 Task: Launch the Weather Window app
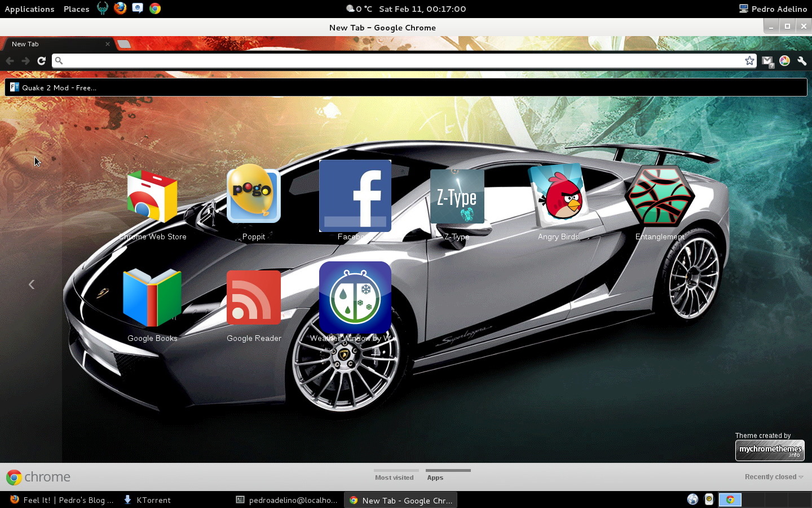(355, 297)
